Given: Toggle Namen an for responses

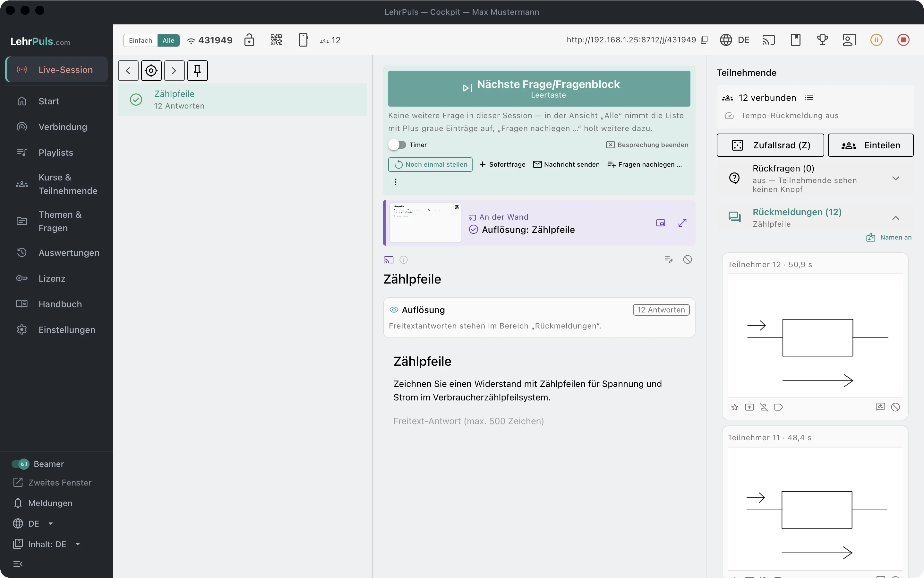Looking at the screenshot, I should tap(889, 237).
